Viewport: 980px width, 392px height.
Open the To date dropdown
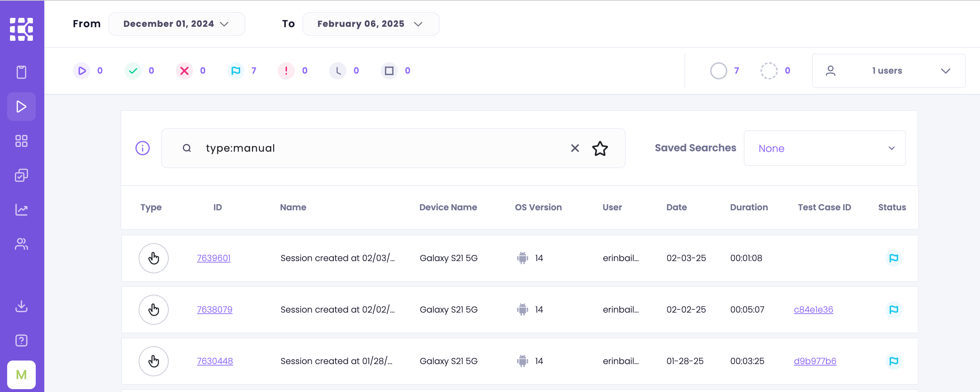[371, 24]
